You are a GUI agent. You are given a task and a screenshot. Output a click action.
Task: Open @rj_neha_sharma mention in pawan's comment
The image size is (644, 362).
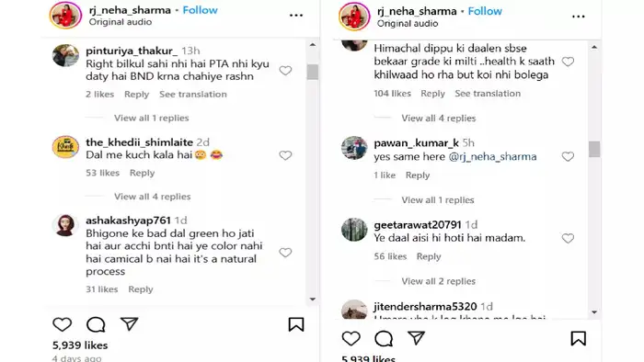click(x=492, y=156)
